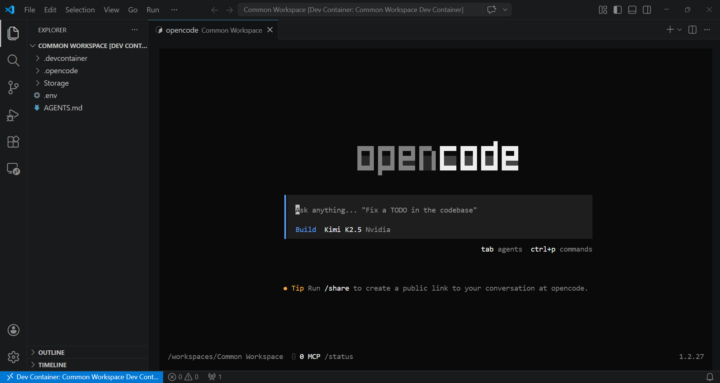Click the Build agent label
720x383 pixels.
click(305, 230)
